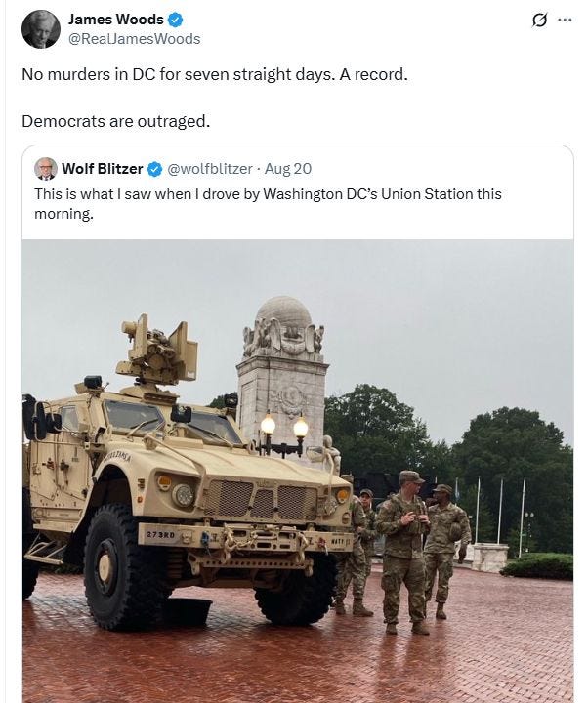The width and height of the screenshot is (588, 703).
Task: Click the stone monument column in the photo
Action: [x=282, y=377]
